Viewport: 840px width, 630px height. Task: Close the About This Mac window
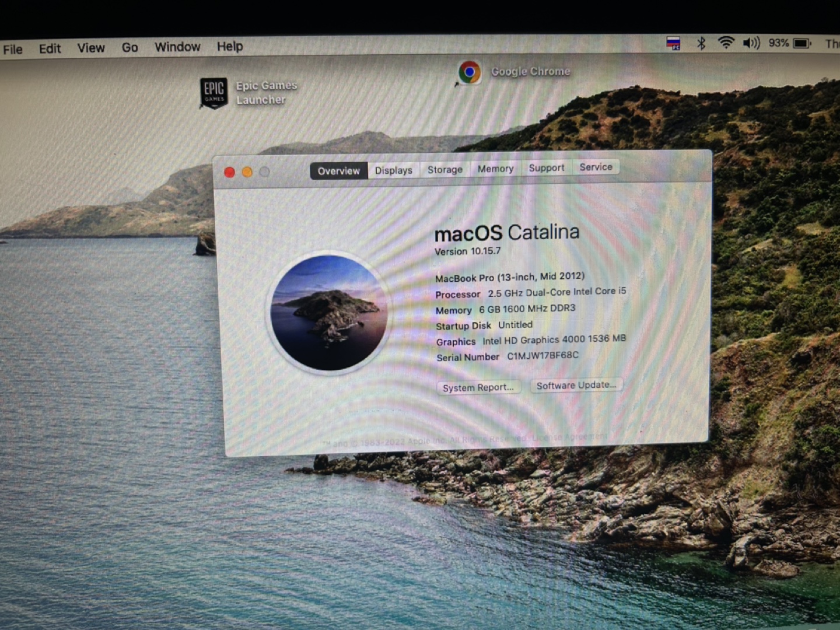[230, 173]
